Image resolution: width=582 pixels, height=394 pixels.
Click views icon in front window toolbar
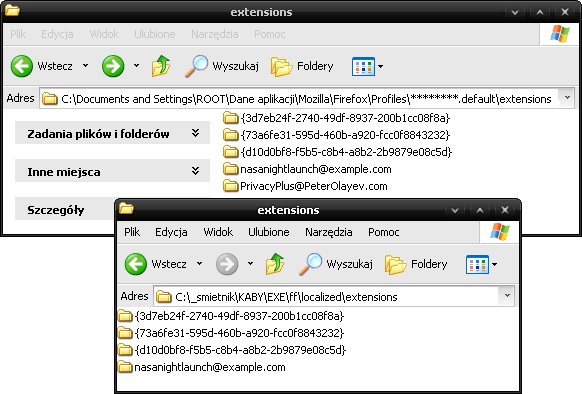[477, 264]
